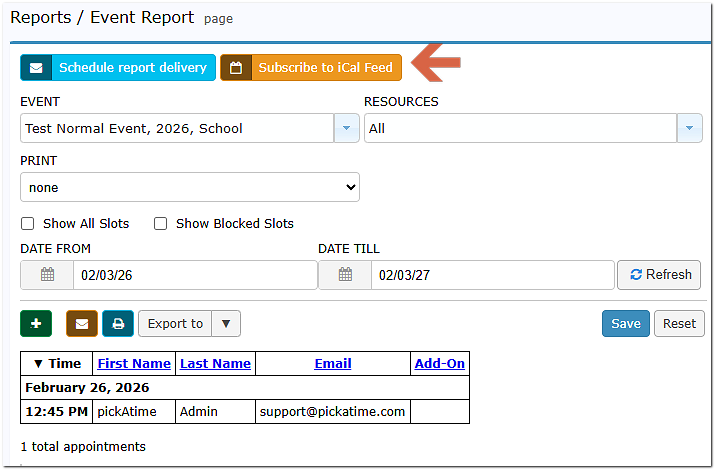The width and height of the screenshot is (715, 470).
Task: Sort by the Email column header
Action: pyautogui.click(x=332, y=364)
